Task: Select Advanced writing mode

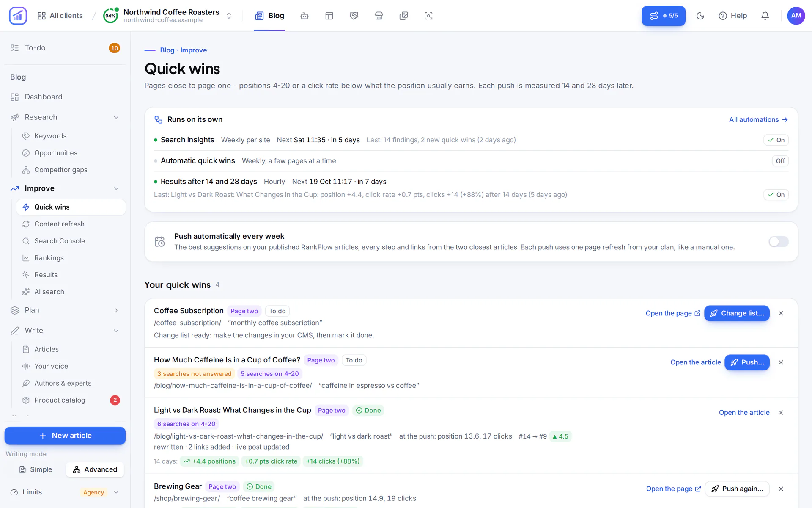Action: (95, 469)
